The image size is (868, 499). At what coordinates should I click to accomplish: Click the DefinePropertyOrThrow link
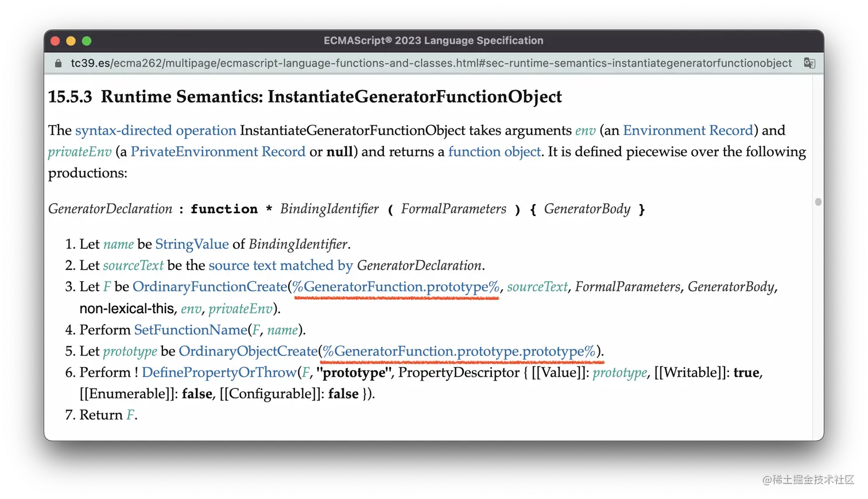[x=219, y=373]
